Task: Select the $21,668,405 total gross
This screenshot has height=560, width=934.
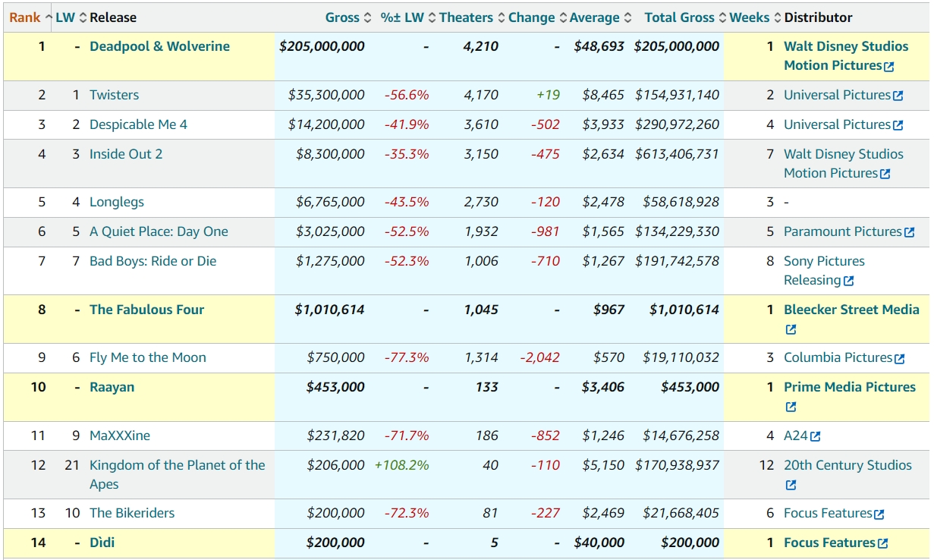Action: tap(681, 513)
